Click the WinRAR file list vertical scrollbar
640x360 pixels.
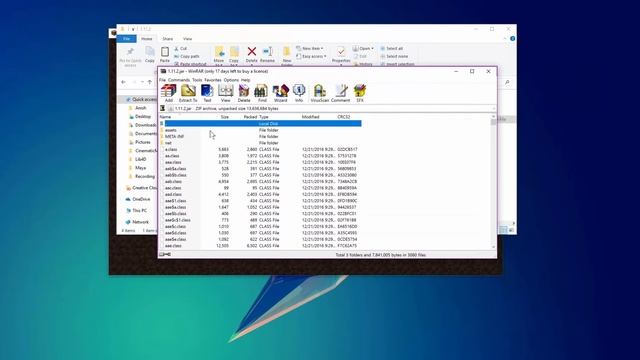(493, 182)
